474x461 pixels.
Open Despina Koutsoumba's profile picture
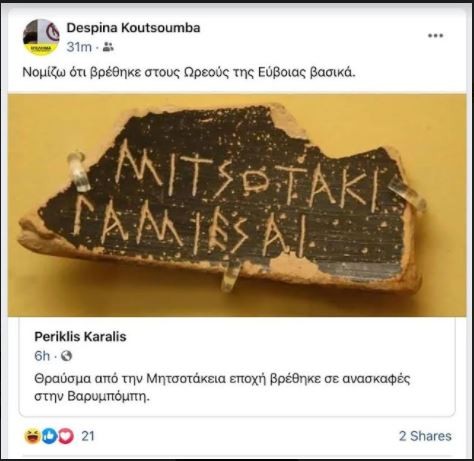pos(41,37)
